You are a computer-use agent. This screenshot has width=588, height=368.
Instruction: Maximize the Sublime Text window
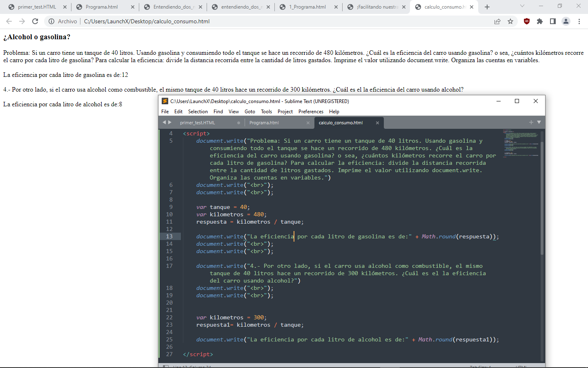point(517,101)
